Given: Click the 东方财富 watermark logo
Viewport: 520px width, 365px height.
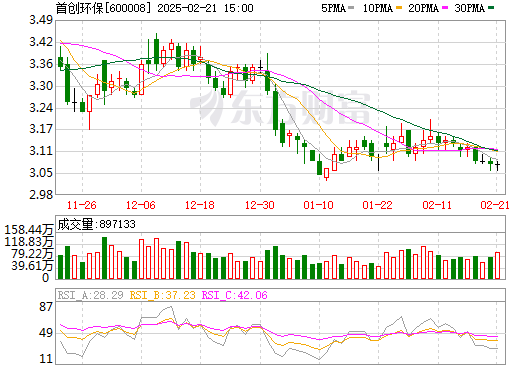Looking at the screenshot, I should tap(281, 106).
